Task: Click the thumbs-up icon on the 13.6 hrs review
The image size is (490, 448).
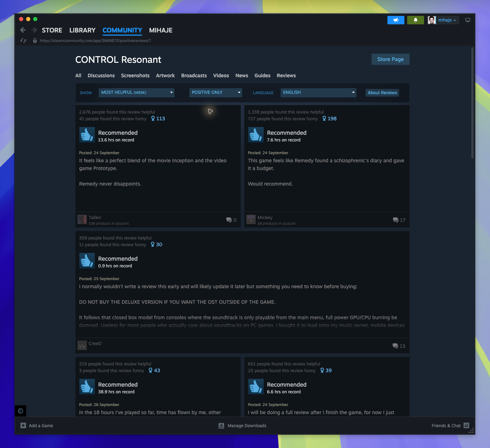Action: click(x=87, y=135)
